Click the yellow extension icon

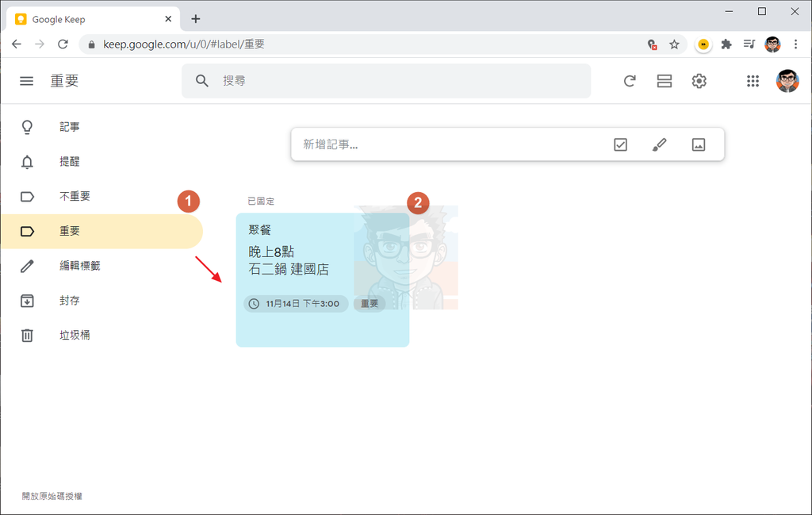pos(703,44)
